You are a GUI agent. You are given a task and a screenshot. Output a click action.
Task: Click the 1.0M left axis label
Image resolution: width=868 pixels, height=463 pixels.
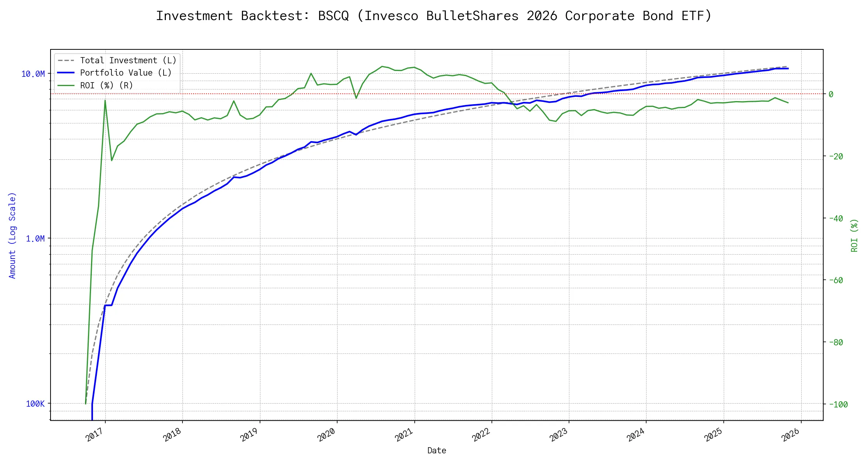click(x=35, y=239)
